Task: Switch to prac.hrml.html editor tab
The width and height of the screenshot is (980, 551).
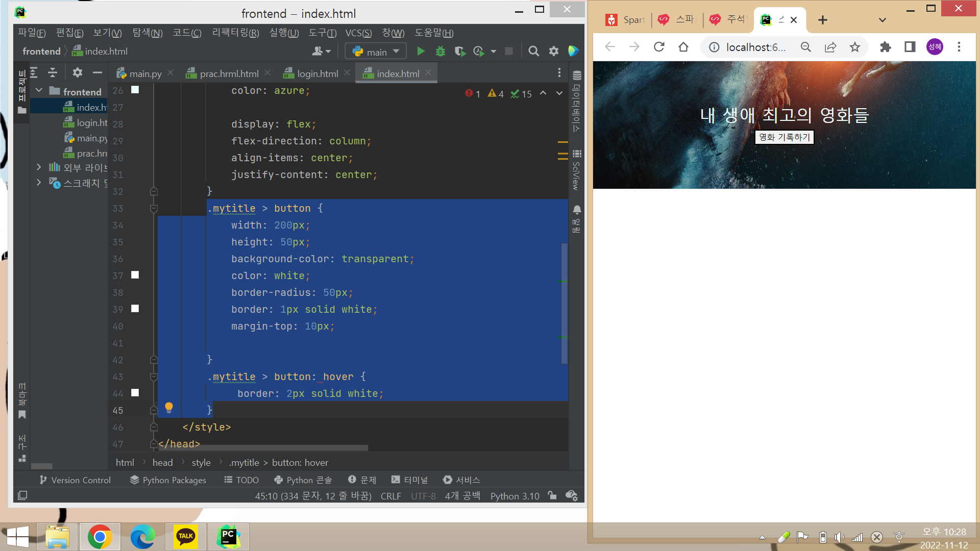Action: point(228,73)
